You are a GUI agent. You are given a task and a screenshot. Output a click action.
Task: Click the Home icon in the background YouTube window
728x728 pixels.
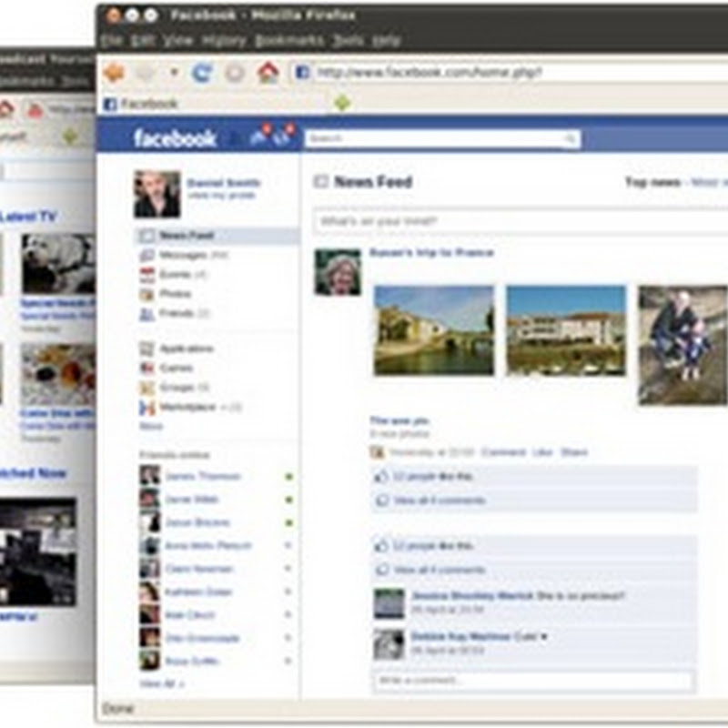tap(6, 109)
